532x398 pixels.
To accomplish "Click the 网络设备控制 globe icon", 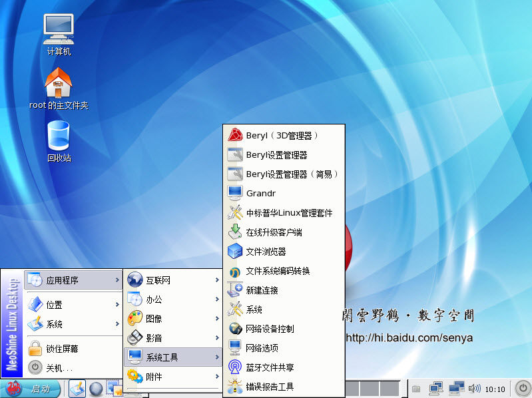I will [235, 329].
